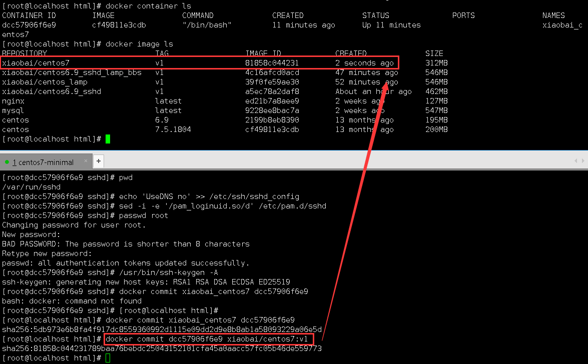Click the 'Up 11 minutes' status value
Image resolution: width=588 pixels, height=364 pixels.
[x=391, y=25]
